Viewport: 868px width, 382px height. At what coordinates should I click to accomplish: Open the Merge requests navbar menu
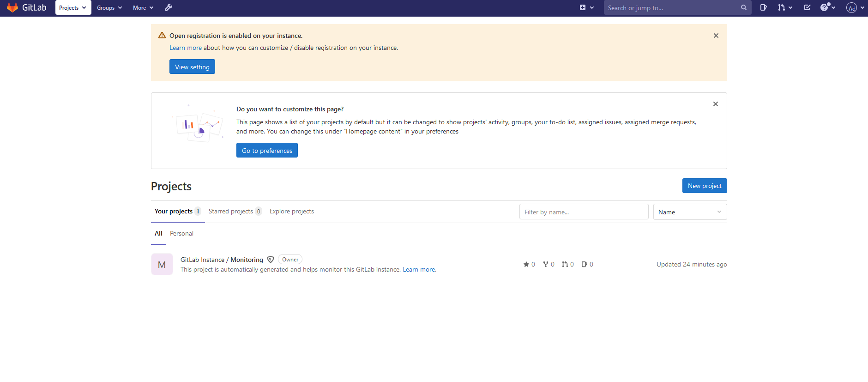coord(785,7)
